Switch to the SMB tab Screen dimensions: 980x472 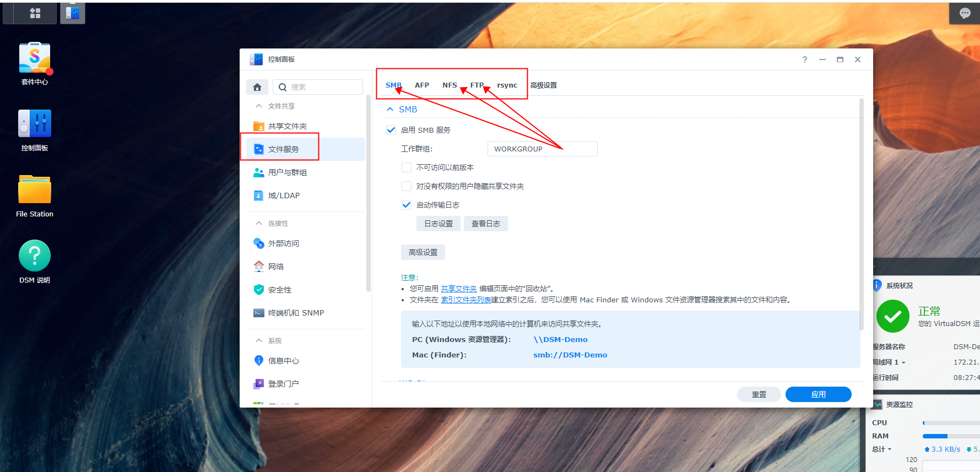tap(393, 85)
